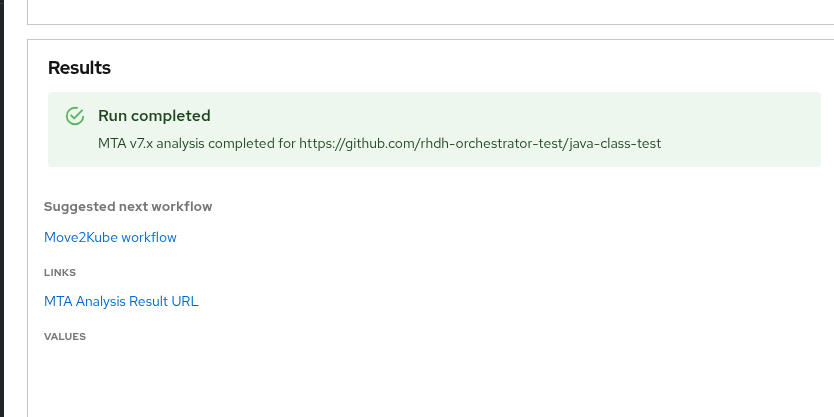Click the VALUES section label

(x=65, y=337)
